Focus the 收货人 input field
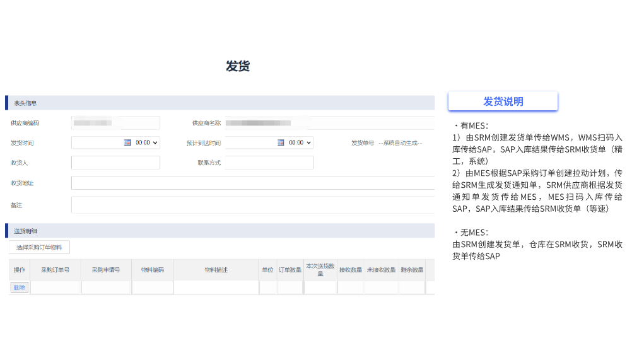This screenshot has height=353, width=644. click(115, 163)
